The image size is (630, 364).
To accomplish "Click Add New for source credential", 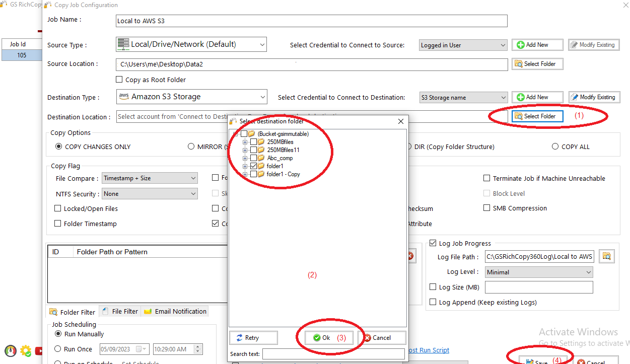I will [537, 45].
